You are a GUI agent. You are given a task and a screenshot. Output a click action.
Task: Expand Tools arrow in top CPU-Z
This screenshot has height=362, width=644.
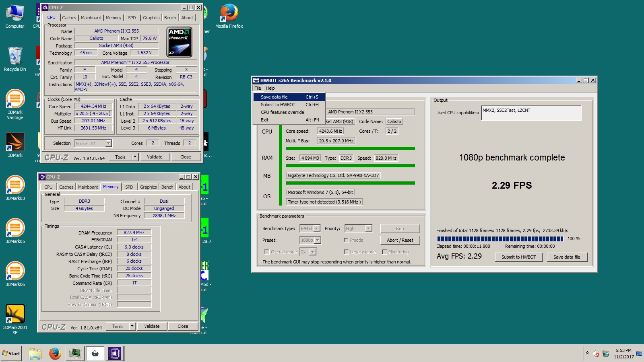point(135,157)
